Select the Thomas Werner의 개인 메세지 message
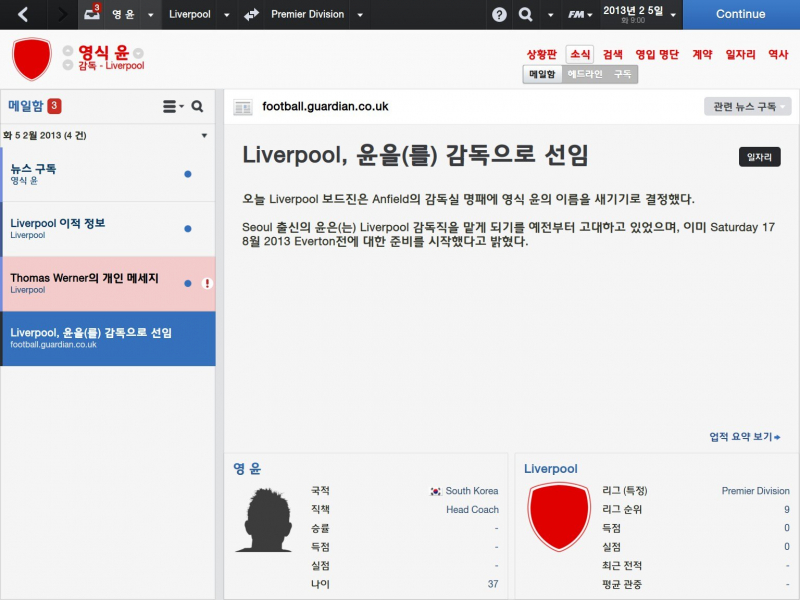This screenshot has width=800, height=600. pyautogui.click(x=108, y=284)
